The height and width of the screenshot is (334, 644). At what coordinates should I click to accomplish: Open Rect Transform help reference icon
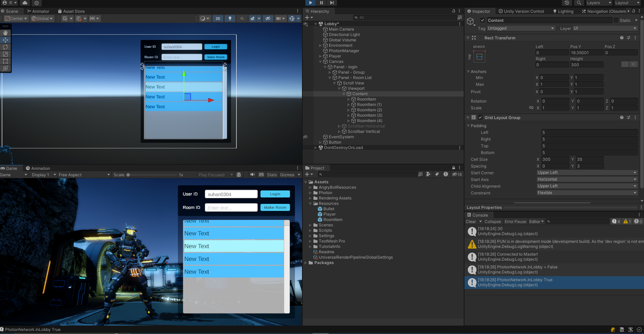pos(622,38)
